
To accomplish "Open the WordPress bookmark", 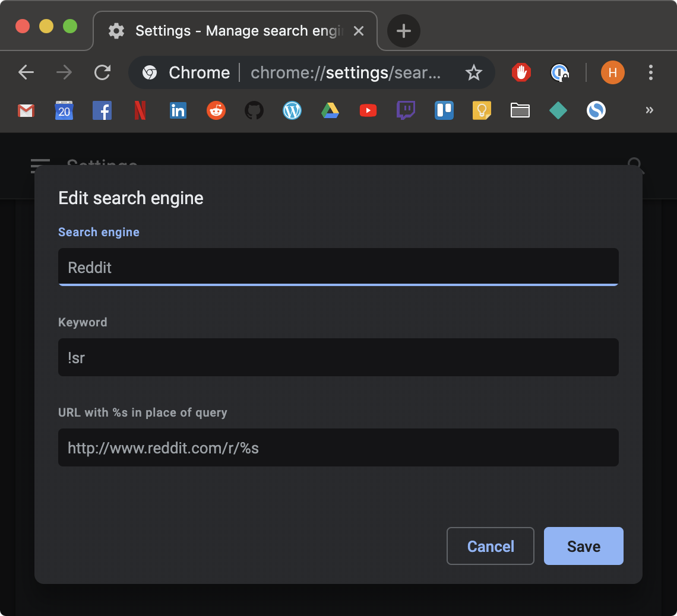I will coord(292,111).
